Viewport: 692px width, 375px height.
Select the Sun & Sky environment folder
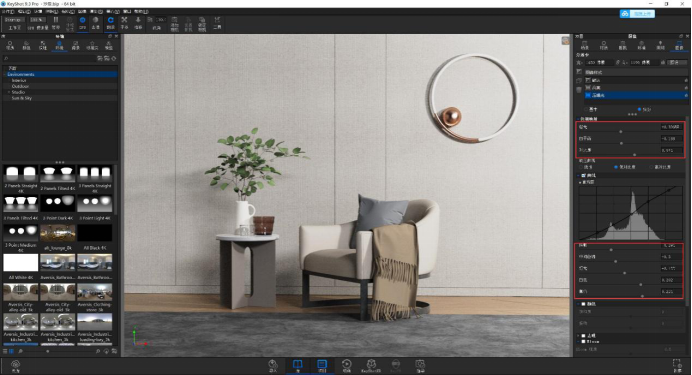22,98
